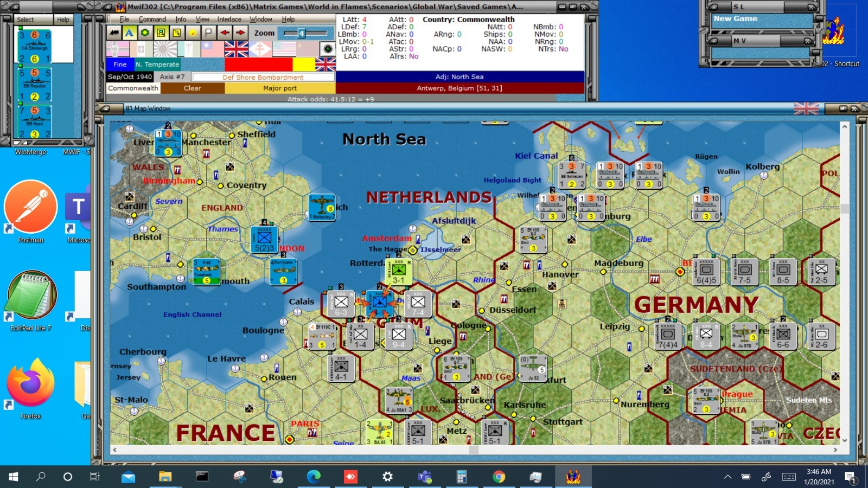Select the Free French Lorraine cross flag
The width and height of the screenshot is (868, 488).
pyautogui.click(x=260, y=49)
